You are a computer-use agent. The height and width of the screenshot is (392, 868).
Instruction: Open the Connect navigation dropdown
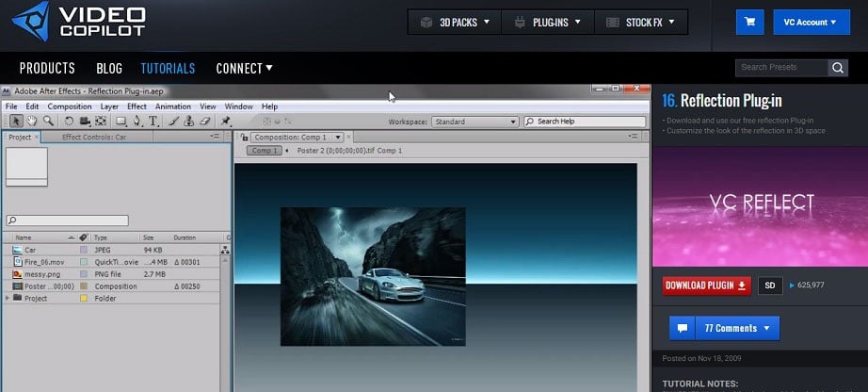244,68
